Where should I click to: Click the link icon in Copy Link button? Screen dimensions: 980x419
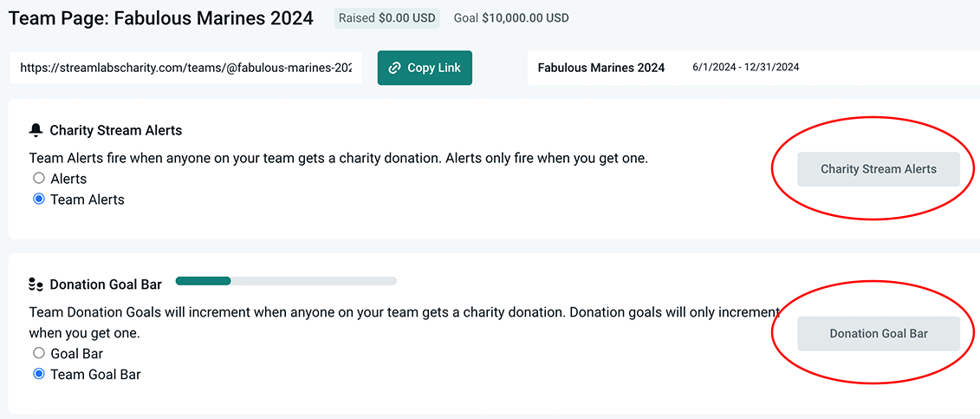[395, 68]
